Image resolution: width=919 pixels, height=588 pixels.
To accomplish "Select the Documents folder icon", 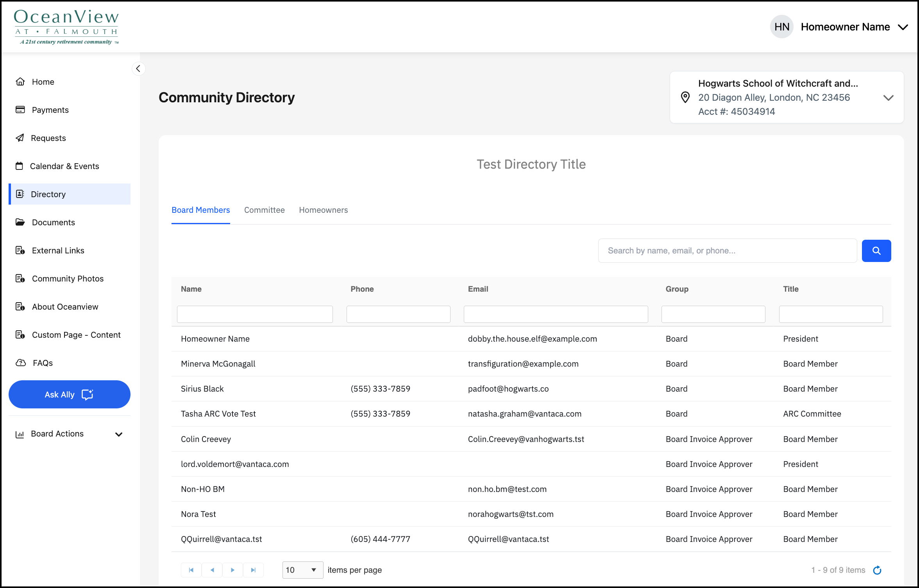I will coord(20,222).
